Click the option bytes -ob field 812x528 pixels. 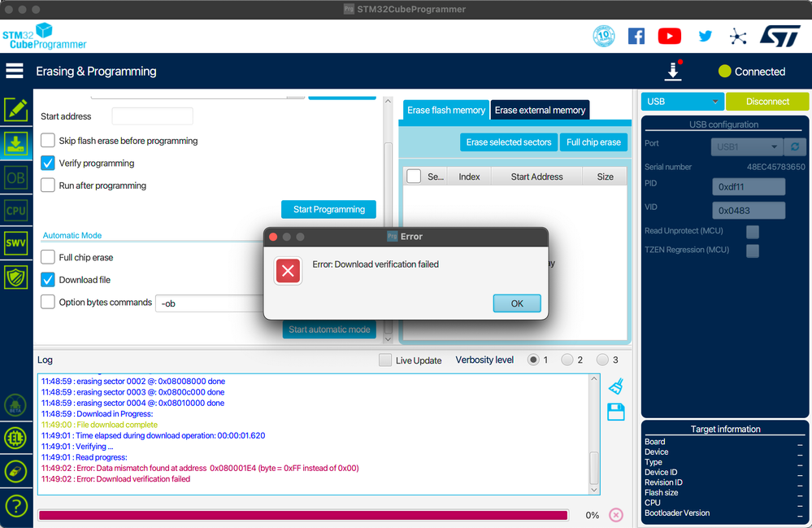point(210,303)
